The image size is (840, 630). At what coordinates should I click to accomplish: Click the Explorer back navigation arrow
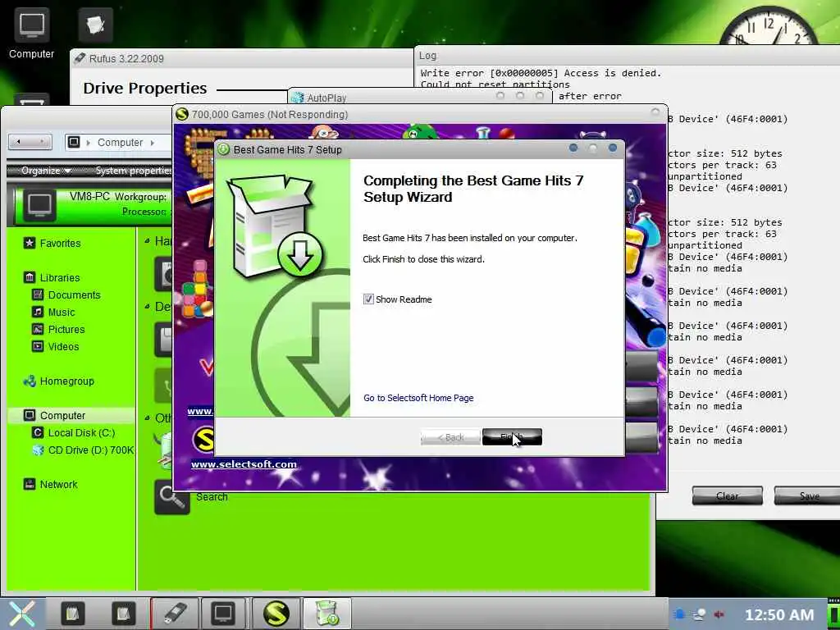(20, 141)
